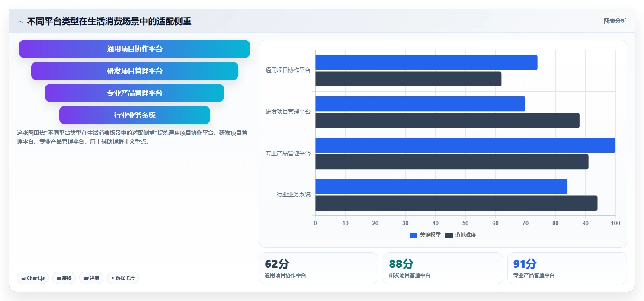644x301 pixels.
Task: Click the dark bar for 通用项目协作平台
Action: pyautogui.click(x=408, y=79)
